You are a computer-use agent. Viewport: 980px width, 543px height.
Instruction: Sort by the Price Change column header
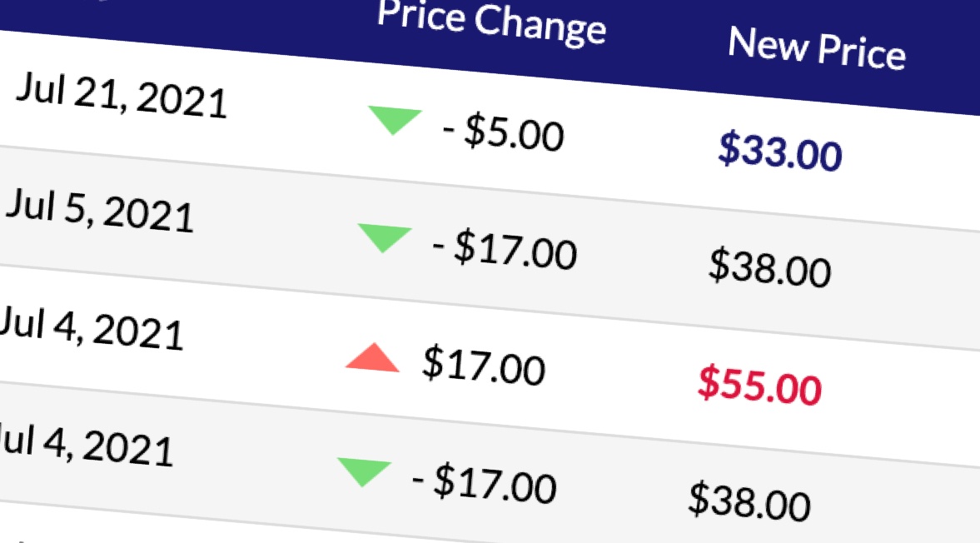coord(491,22)
